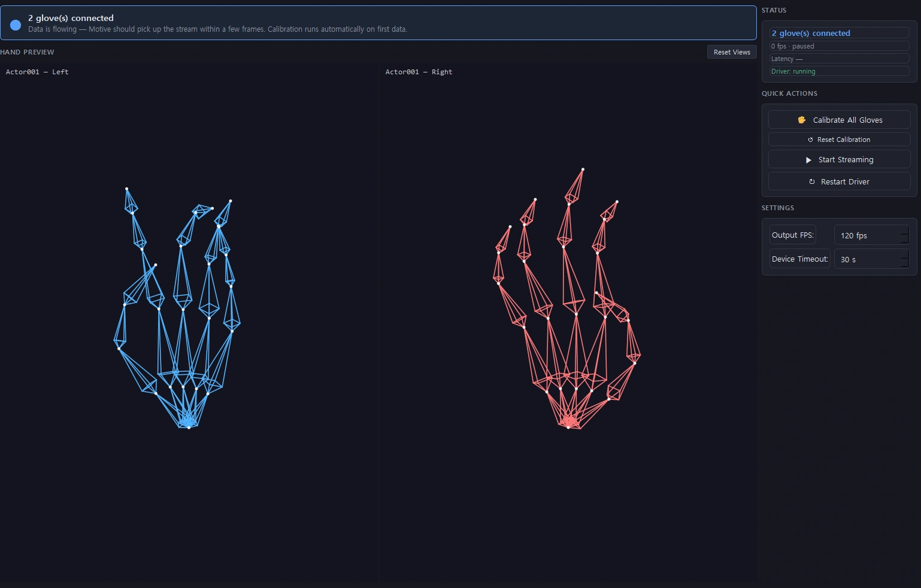Decrease Output FPS with the down stepper
The height and width of the screenshot is (588, 921).
(905, 240)
